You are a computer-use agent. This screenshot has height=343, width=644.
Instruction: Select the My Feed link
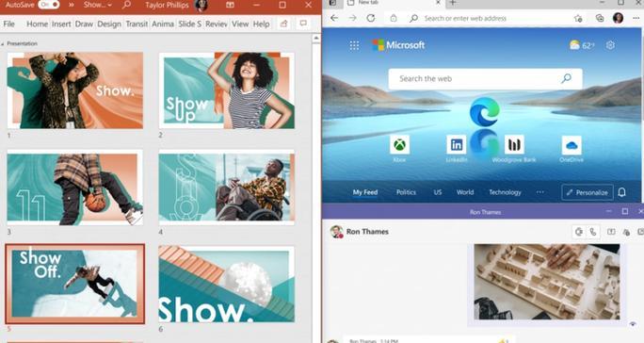click(x=365, y=192)
